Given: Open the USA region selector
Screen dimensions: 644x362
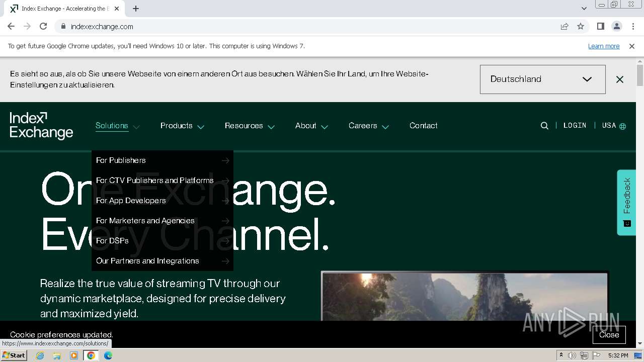Looking at the screenshot, I should (x=614, y=126).
